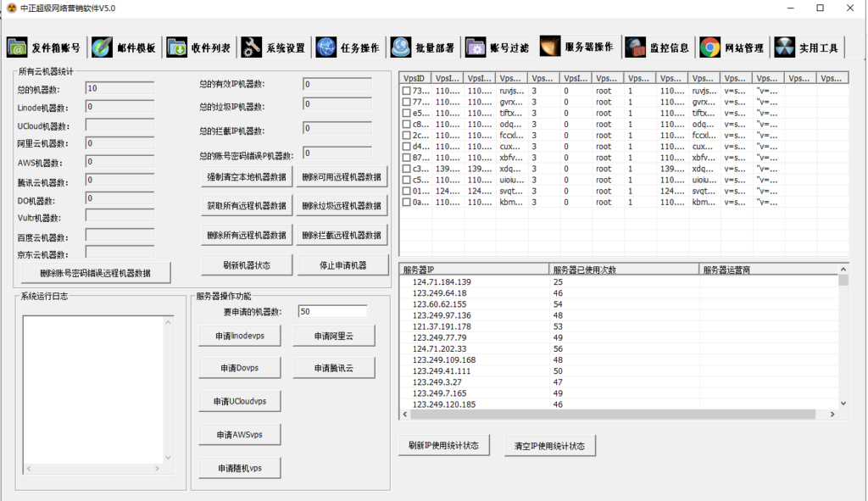The width and height of the screenshot is (868, 501).
Task: Click up arrow of IP list scrollbar
Action: tap(843, 270)
